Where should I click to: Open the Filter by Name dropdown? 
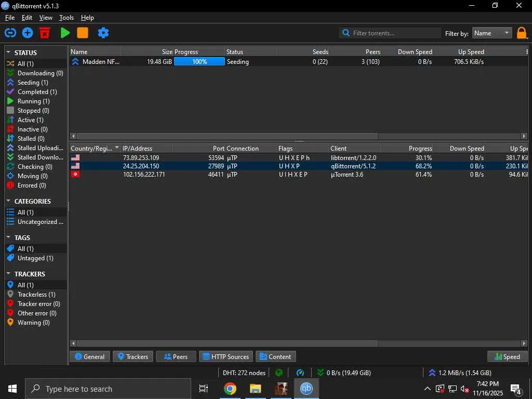[x=492, y=33]
